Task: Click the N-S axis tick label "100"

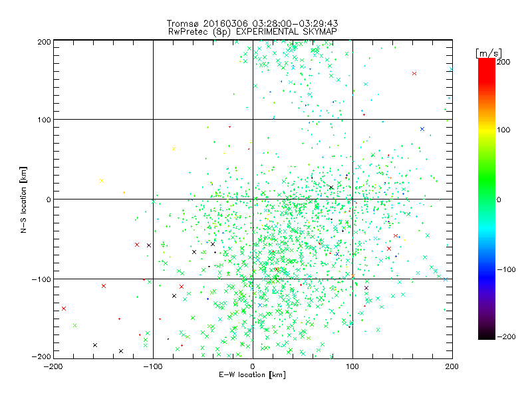Action: pyautogui.click(x=45, y=120)
